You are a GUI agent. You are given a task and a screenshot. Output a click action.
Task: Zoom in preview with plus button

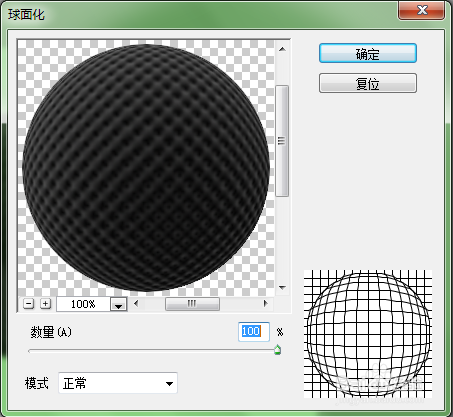point(45,304)
